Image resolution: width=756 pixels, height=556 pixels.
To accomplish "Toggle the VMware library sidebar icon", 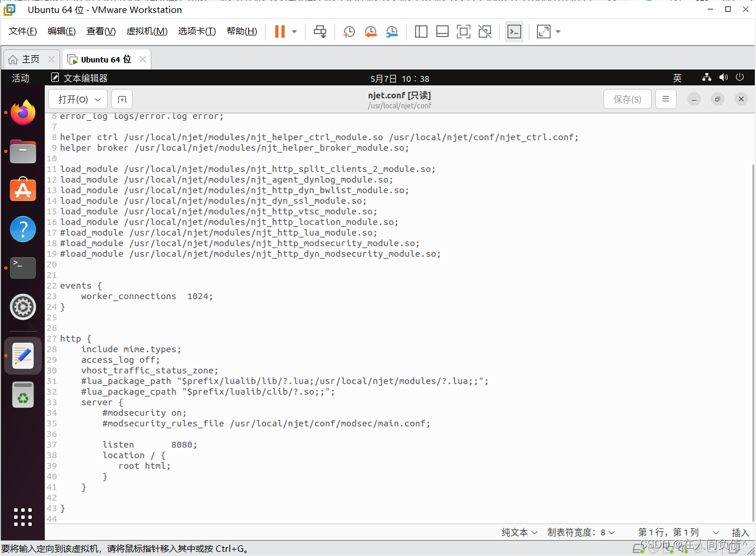I will [x=421, y=32].
